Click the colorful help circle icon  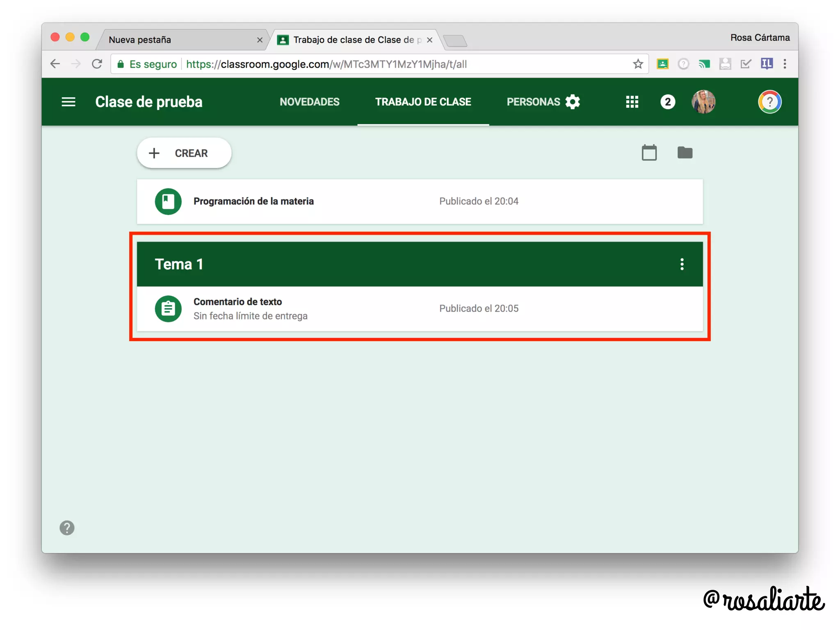coord(769,102)
